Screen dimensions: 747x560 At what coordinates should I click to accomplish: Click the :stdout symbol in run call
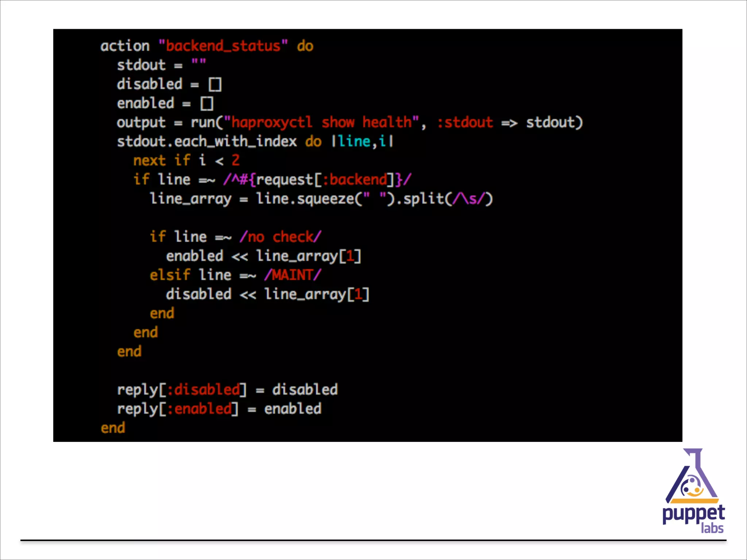pyautogui.click(x=465, y=122)
